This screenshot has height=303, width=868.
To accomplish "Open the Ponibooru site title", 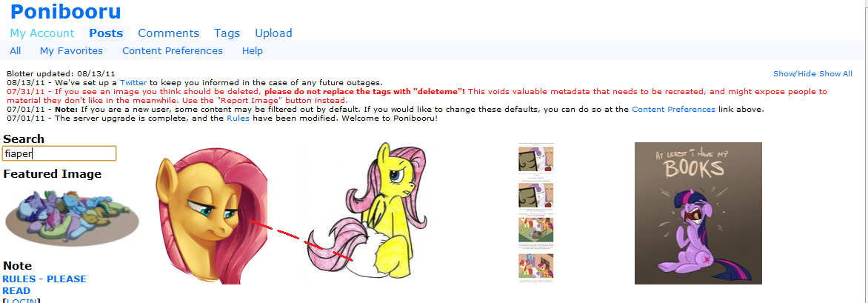I will coord(65,12).
